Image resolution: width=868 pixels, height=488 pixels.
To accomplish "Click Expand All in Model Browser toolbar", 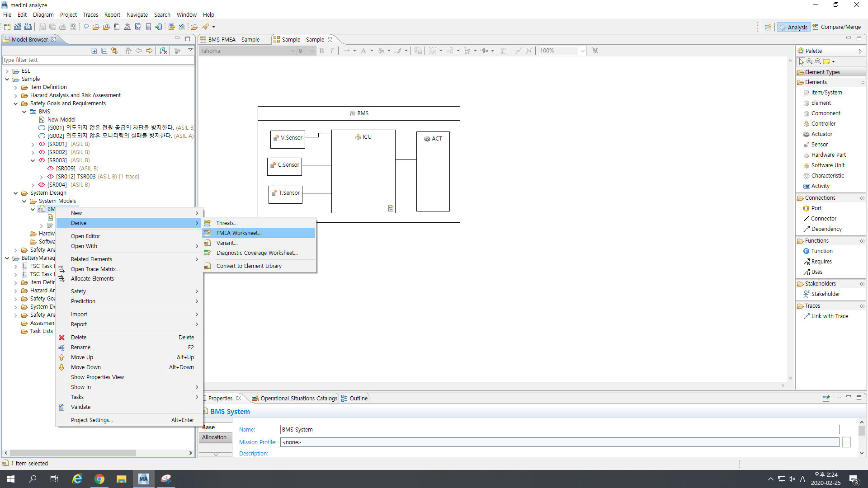I will 94,51.
